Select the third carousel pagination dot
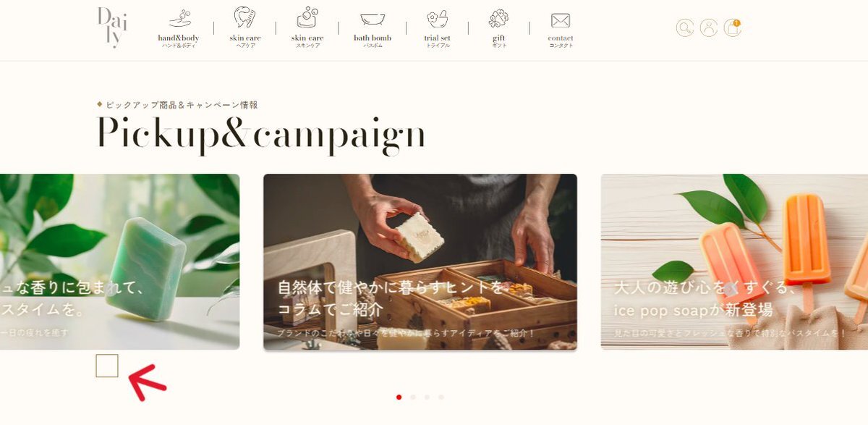This screenshot has width=868, height=425. coord(427,397)
